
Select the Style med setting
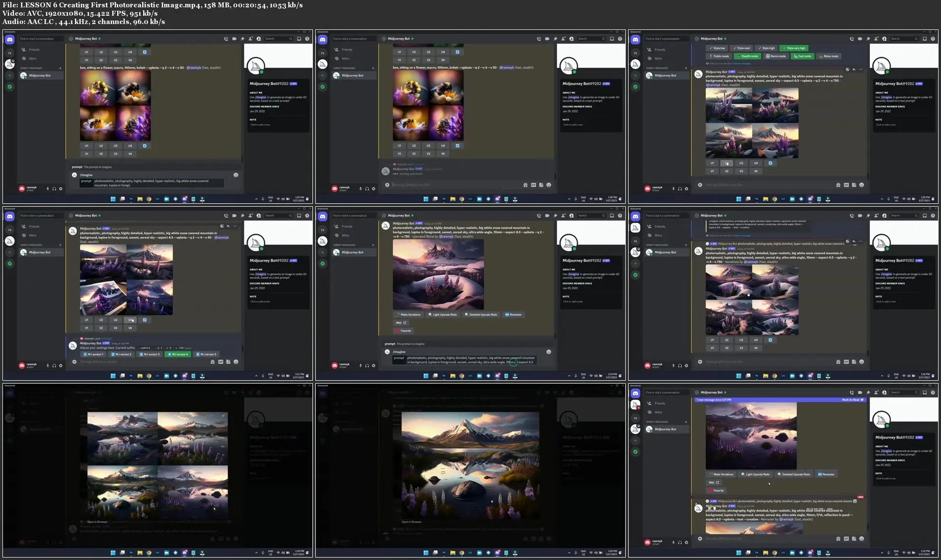pyautogui.click(x=741, y=48)
